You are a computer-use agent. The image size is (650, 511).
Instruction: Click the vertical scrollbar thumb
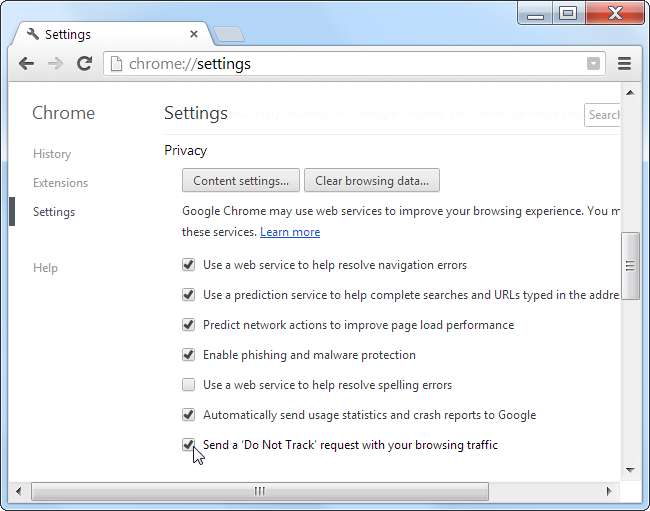631,266
